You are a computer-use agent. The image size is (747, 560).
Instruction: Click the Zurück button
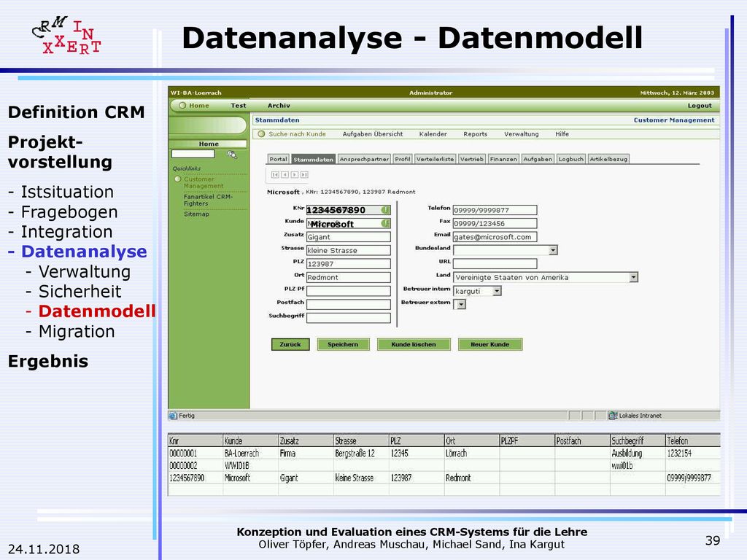tap(290, 344)
